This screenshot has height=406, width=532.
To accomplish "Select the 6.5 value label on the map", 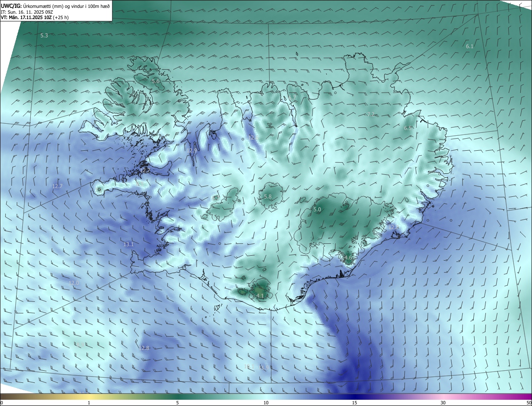I will coord(408,128).
